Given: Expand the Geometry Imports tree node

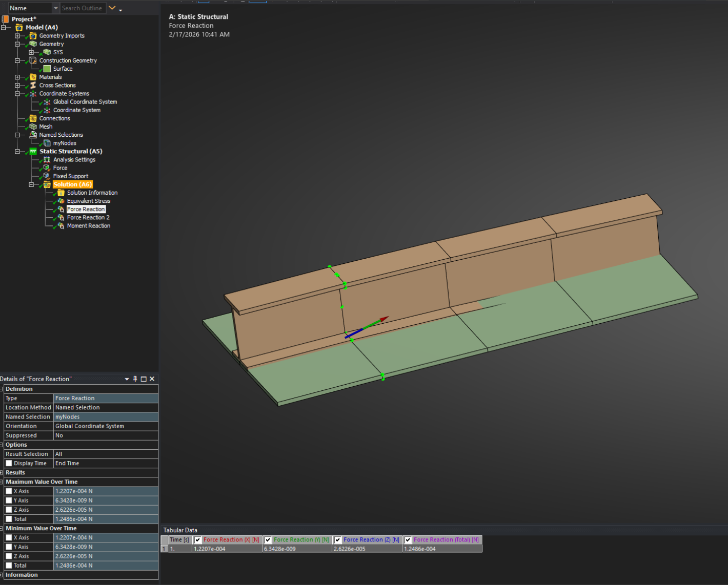Looking at the screenshot, I should 17,36.
